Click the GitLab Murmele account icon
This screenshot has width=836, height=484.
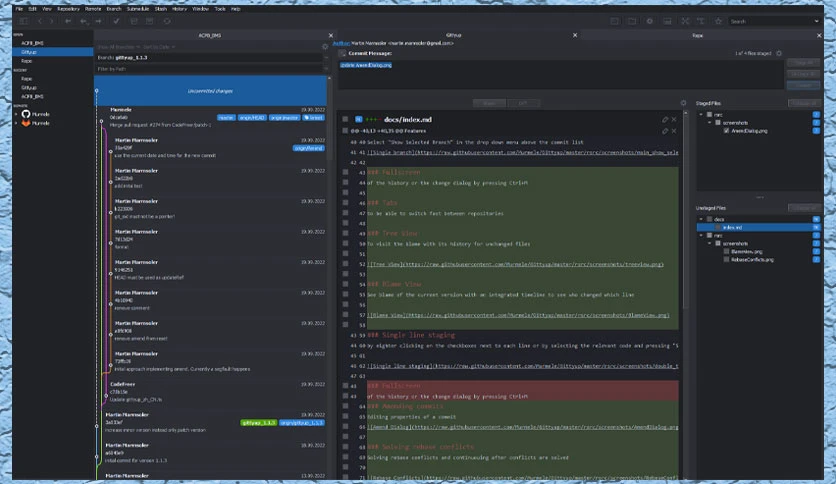[x=26, y=123]
